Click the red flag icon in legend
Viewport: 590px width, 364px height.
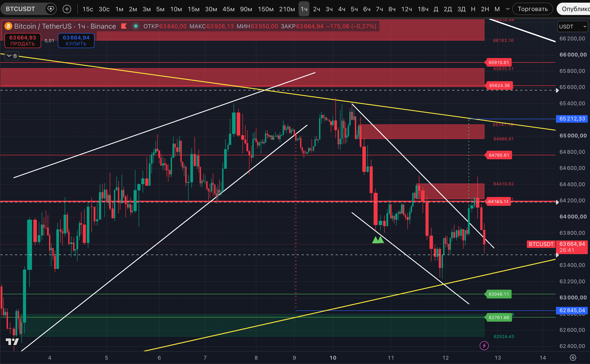(x=124, y=26)
